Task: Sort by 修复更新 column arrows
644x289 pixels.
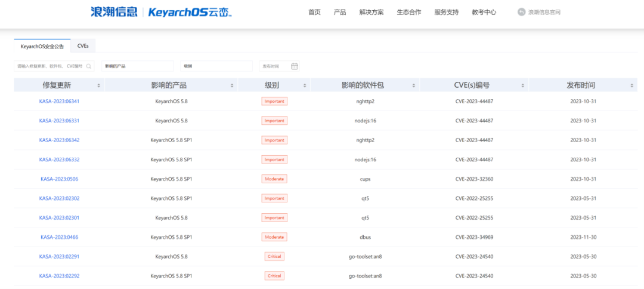Action: [98, 85]
